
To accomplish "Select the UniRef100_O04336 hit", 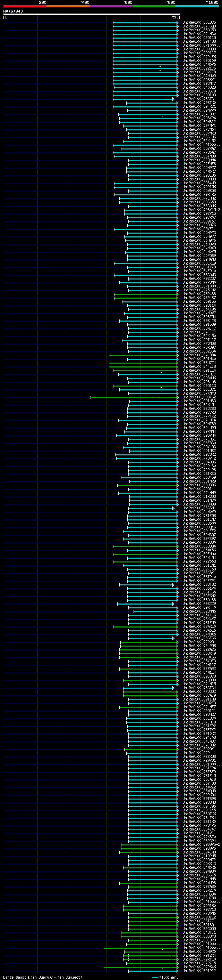I will click(x=199, y=462).
